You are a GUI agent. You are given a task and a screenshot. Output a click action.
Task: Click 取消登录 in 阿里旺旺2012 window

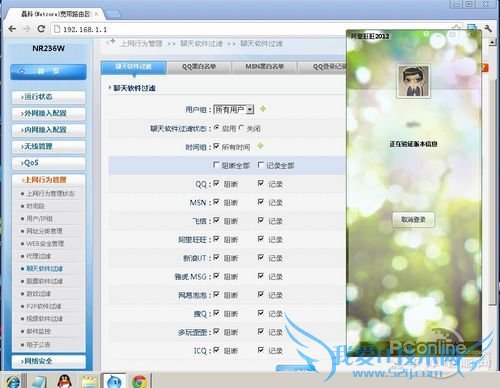tap(413, 220)
